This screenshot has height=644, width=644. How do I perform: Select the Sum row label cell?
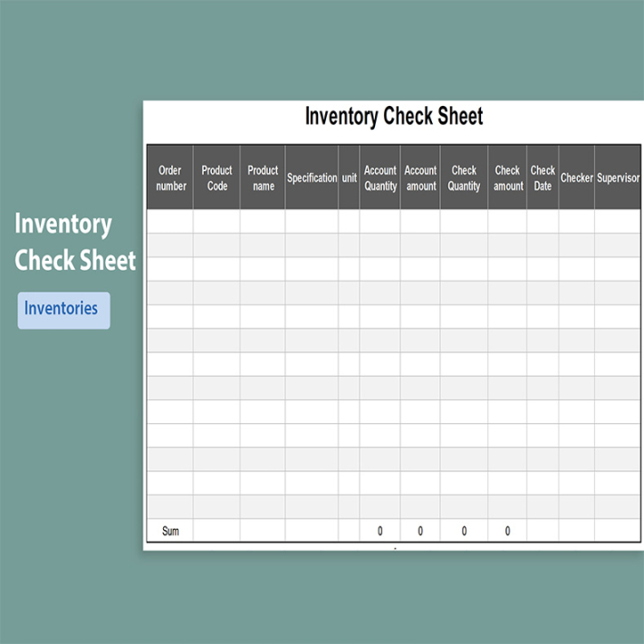[x=170, y=532]
